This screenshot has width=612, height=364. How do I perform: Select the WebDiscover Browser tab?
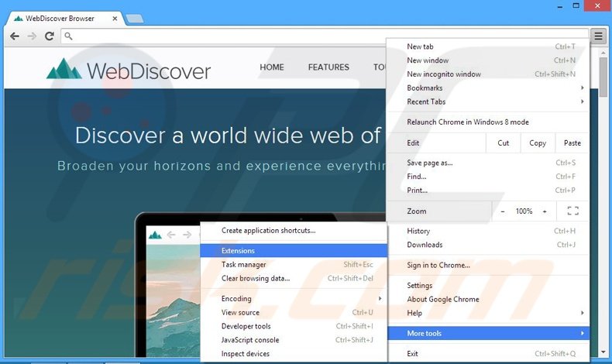coord(64,19)
